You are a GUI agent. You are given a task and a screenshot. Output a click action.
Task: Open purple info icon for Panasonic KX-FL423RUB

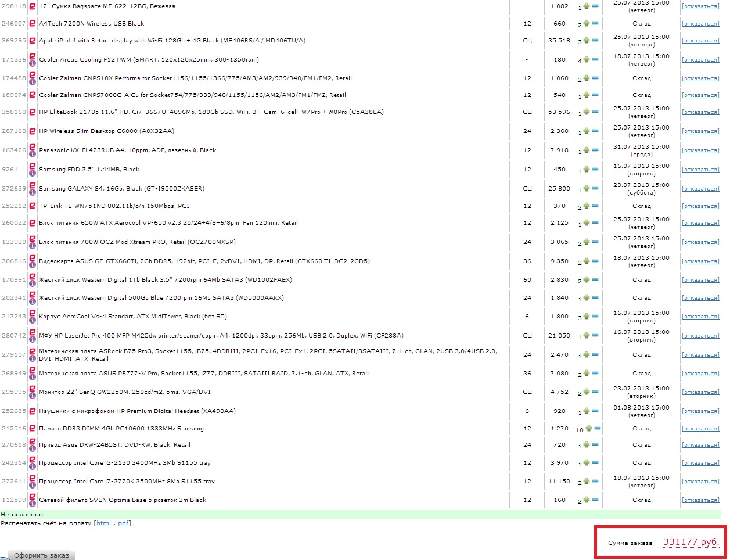(x=33, y=155)
